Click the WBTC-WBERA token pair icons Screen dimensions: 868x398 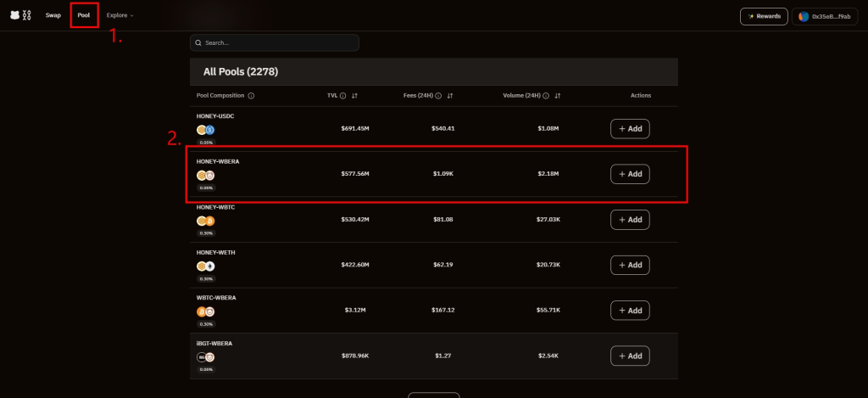coord(205,311)
